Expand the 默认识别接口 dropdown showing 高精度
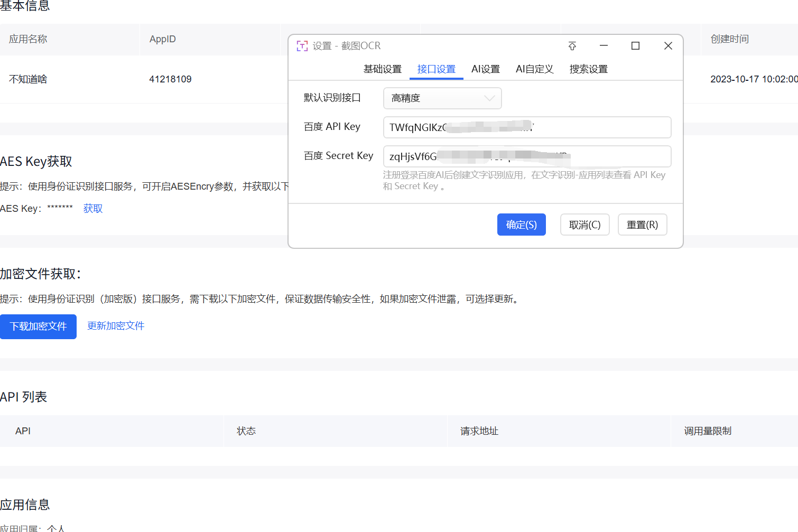Image resolution: width=798 pixels, height=532 pixels. tap(442, 98)
